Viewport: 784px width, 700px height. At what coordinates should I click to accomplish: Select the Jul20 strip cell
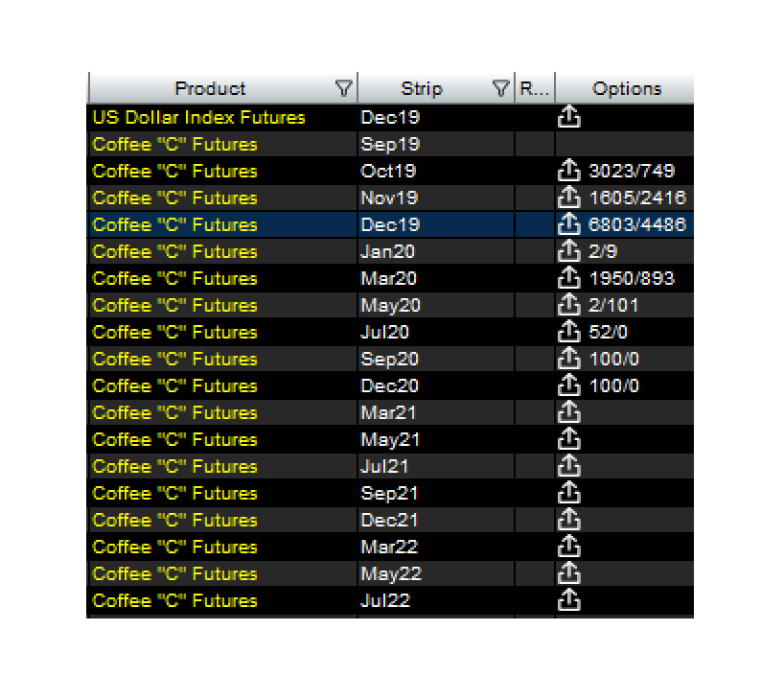435,332
